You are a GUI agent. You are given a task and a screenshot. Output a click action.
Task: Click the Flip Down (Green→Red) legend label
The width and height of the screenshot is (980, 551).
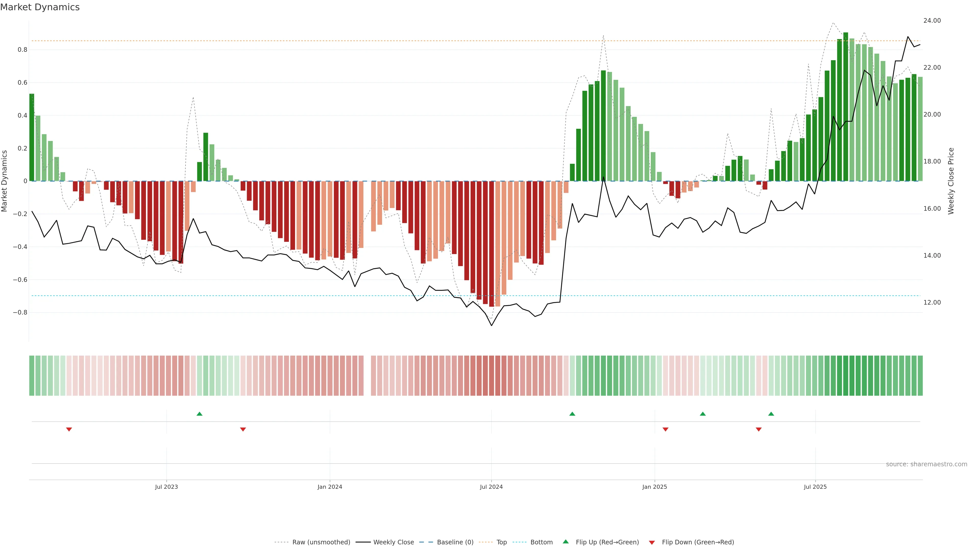tap(698, 542)
